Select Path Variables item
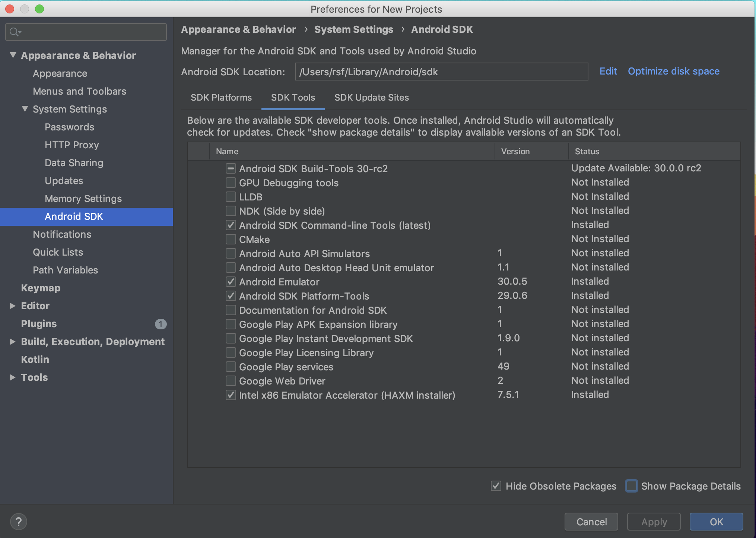Image resolution: width=756 pixels, height=538 pixels. coord(86,270)
